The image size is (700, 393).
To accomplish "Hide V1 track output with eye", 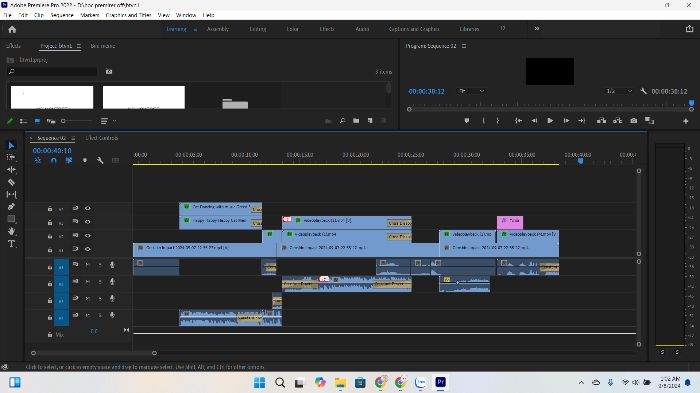I will (88, 249).
